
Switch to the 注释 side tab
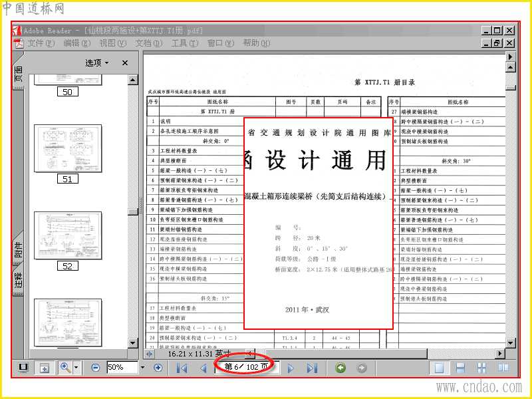pyautogui.click(x=18, y=280)
